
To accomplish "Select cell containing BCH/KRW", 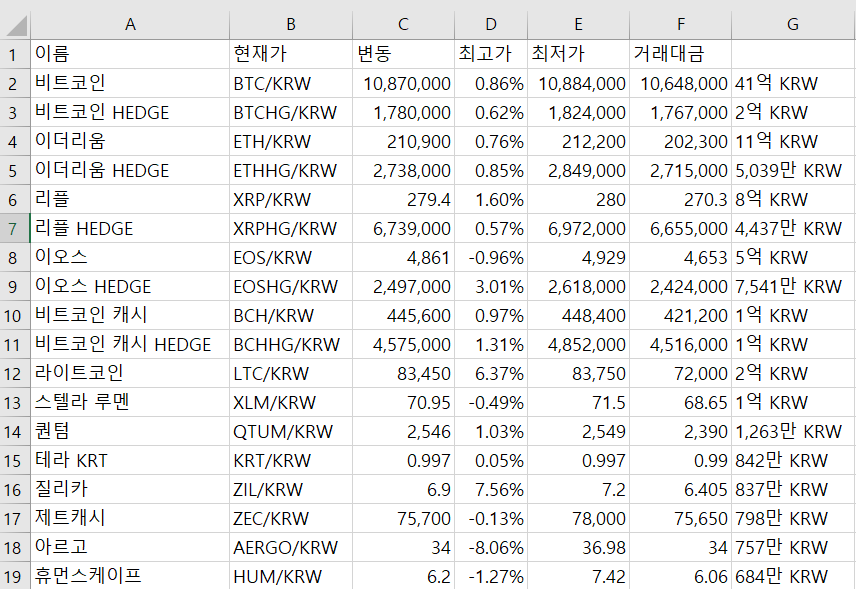I will 291,314.
